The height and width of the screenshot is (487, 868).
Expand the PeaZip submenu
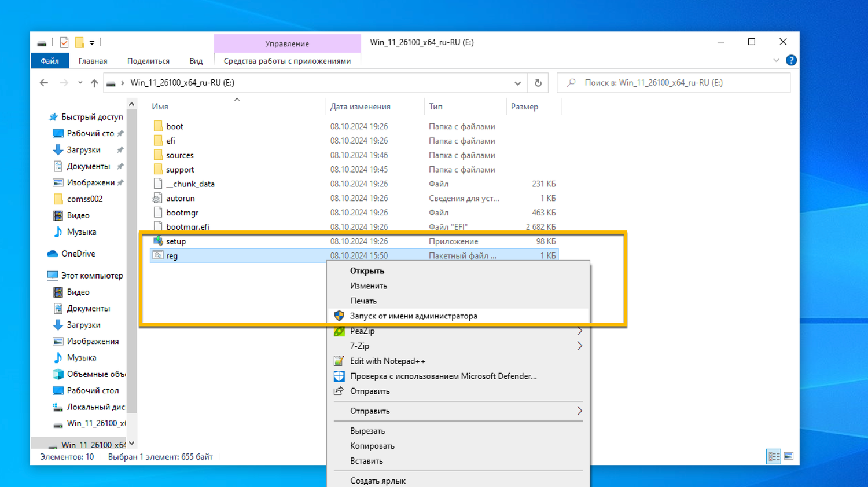pyautogui.click(x=579, y=331)
